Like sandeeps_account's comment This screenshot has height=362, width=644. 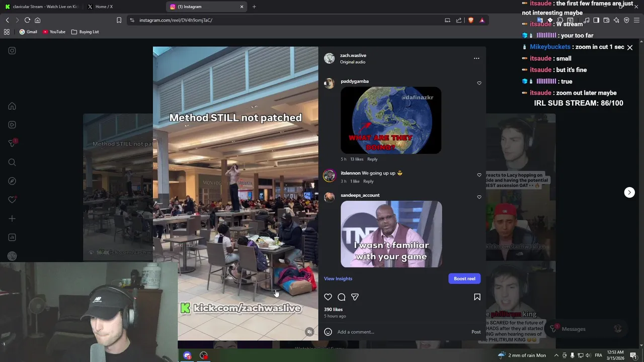(479, 197)
